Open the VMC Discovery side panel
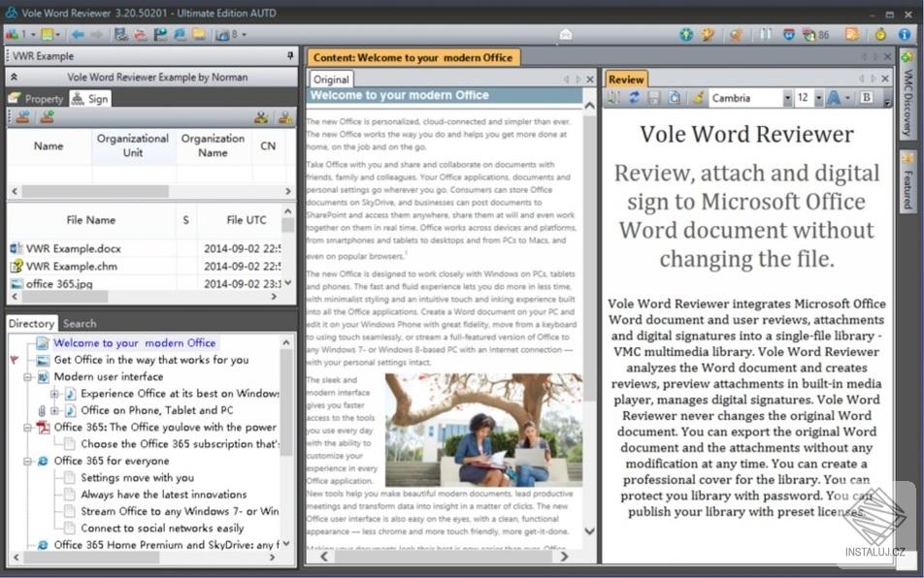 [x=907, y=95]
